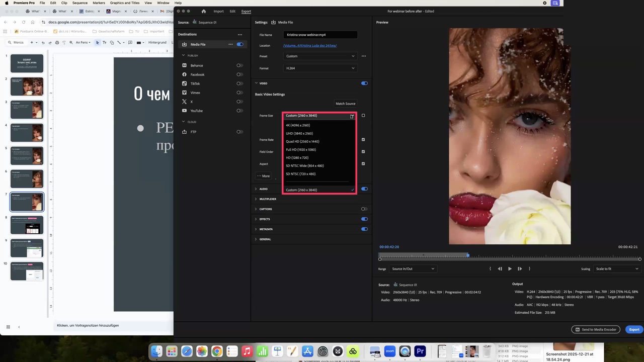Disable the Video section toggle
644x362 pixels.
[x=364, y=83]
